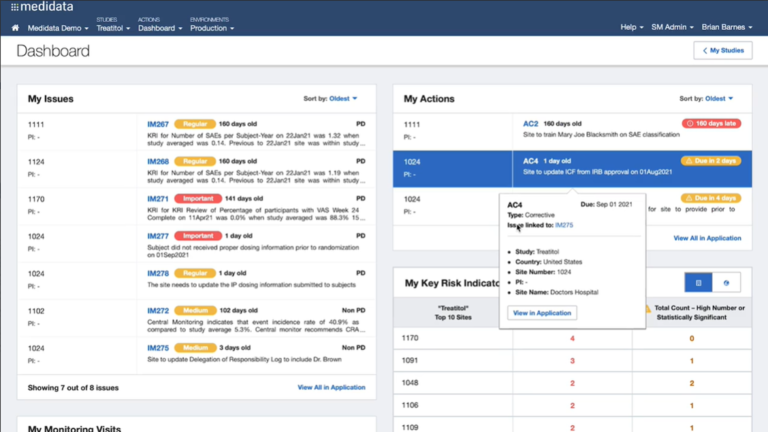This screenshot has height=432, width=768.
Task: Open the Dashboard actions dropdown
Action: (160, 28)
